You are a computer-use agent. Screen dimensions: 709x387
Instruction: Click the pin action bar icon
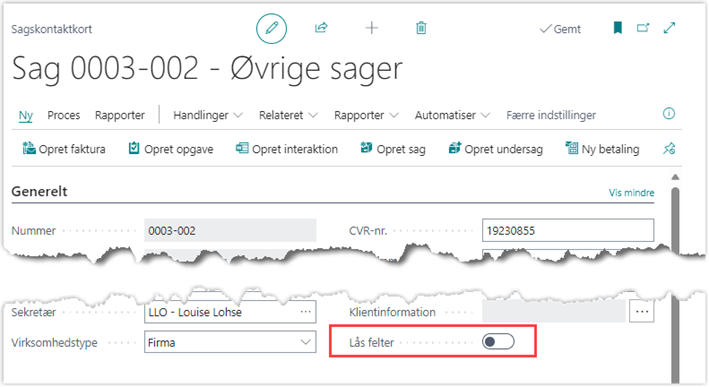coord(669,148)
